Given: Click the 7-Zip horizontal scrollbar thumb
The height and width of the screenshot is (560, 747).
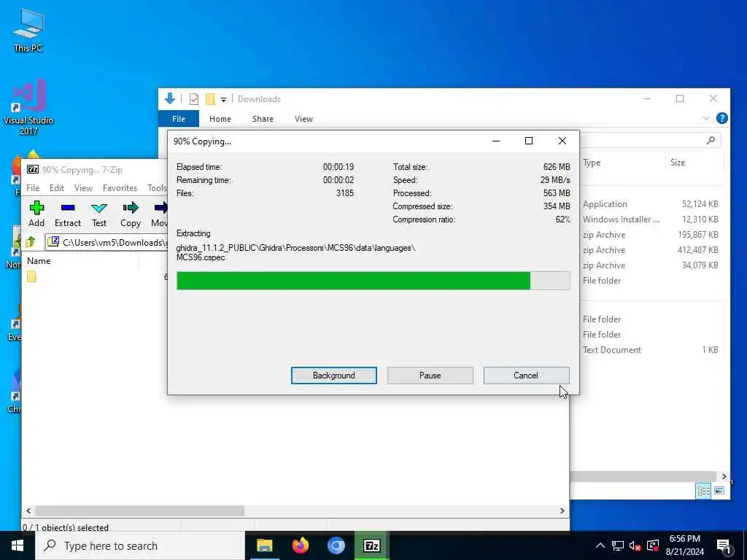Looking at the screenshot, I should pos(139,510).
